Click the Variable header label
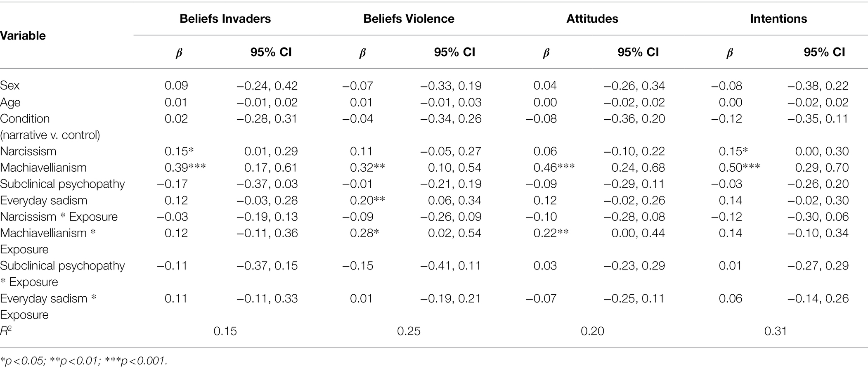Screen dimensions: 868x371 [23, 35]
